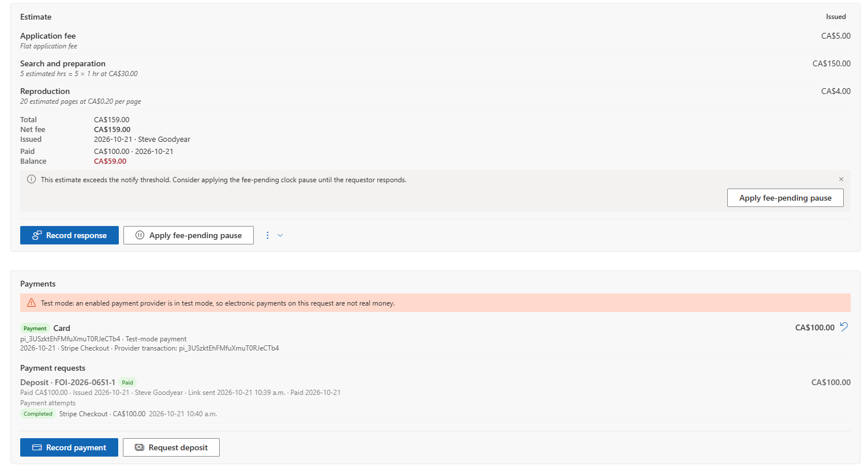Click the card payment Stripe Checkout provider transaction line
This screenshot has height=467, width=868.
coord(149,348)
